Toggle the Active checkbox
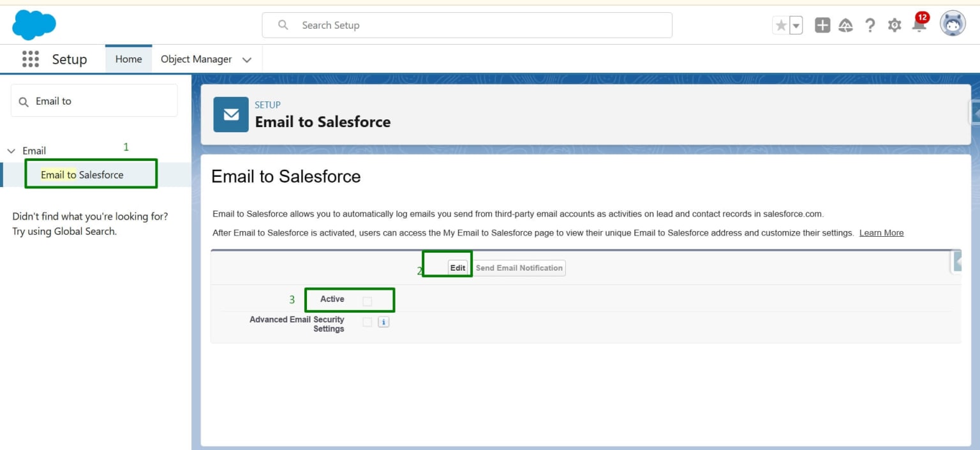The width and height of the screenshot is (980, 450). (367, 301)
